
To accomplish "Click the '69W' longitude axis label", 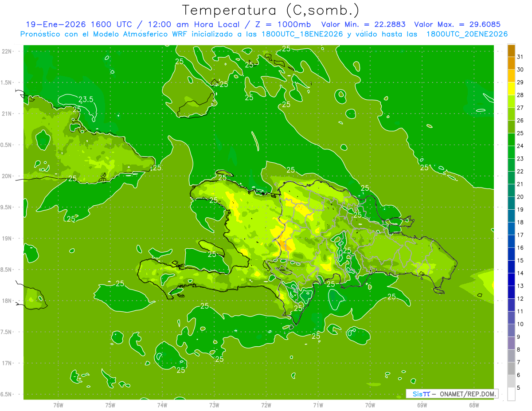I will pos(422,405).
